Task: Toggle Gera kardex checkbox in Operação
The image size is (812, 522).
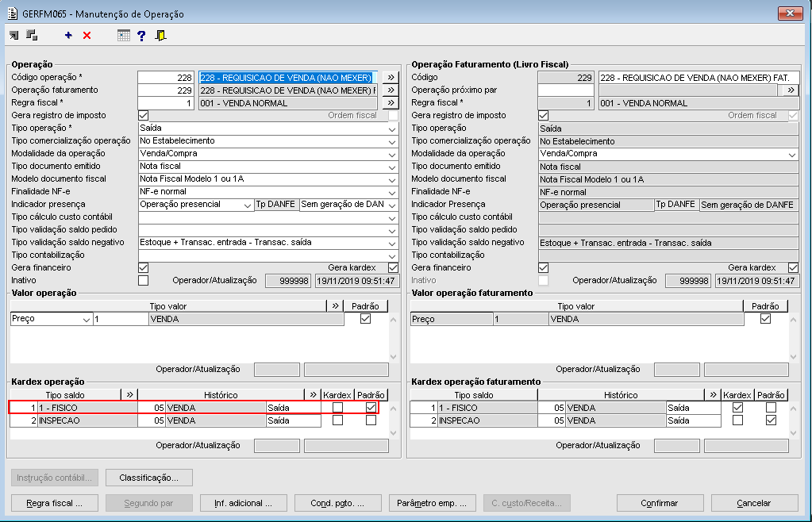Action: [x=393, y=267]
